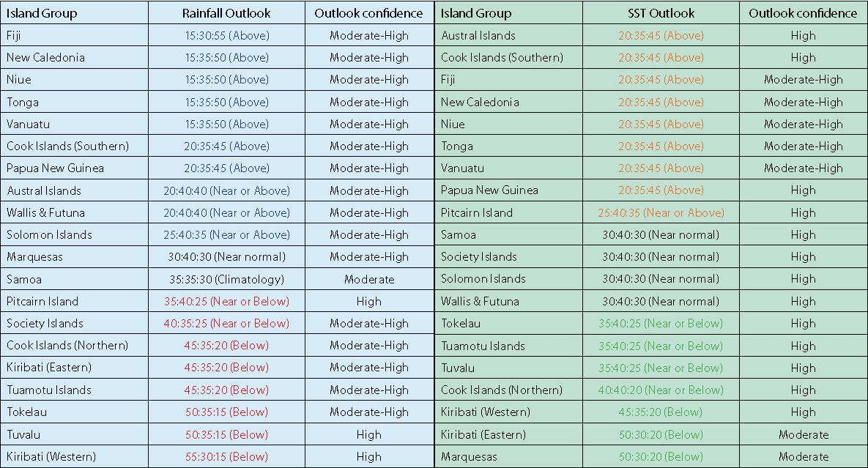Select Kiribati (Western) SST value 45:35:20 (Below)
The width and height of the screenshot is (868, 468).
(661, 412)
